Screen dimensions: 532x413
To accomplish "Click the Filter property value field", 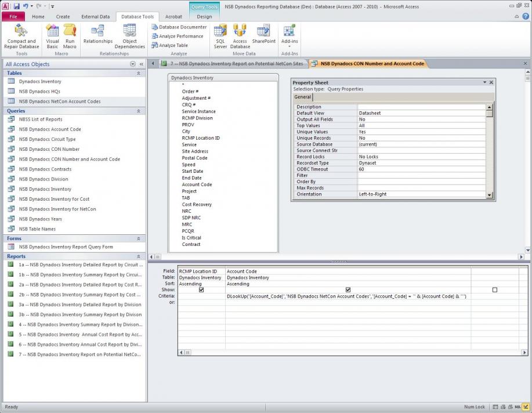I will click(421, 175).
